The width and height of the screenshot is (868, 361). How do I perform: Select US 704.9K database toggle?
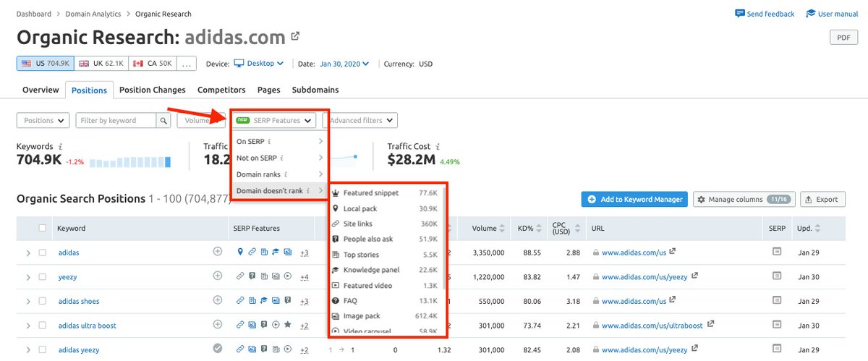[45, 64]
